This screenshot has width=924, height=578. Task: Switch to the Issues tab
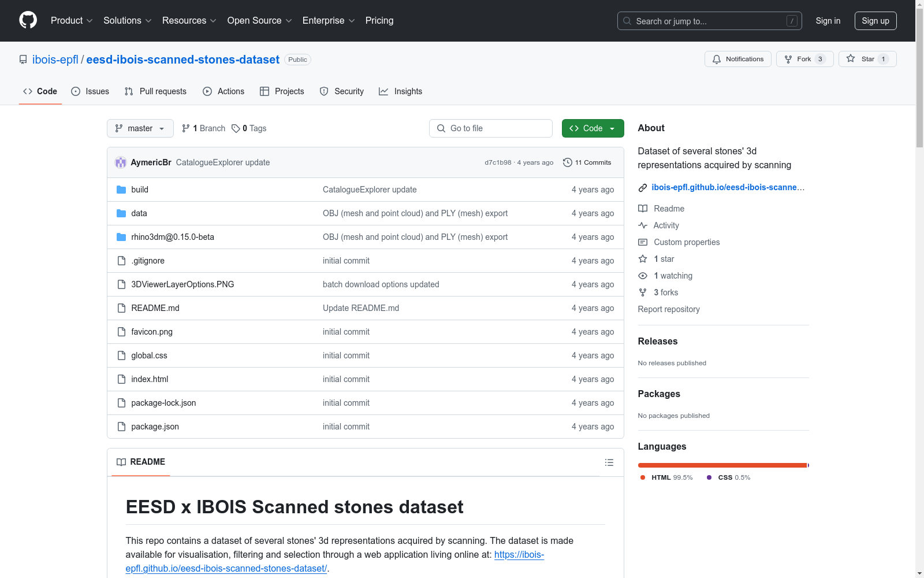point(90,91)
